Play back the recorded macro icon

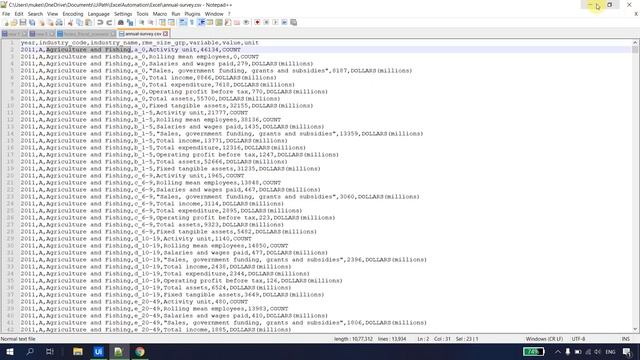275,22
